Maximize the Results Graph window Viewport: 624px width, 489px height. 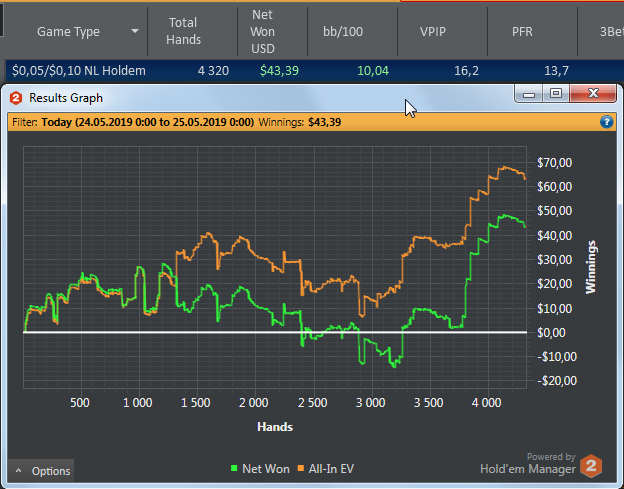(556, 94)
